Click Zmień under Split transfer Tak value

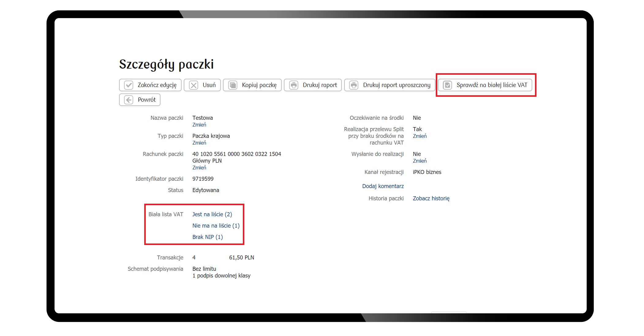pos(420,136)
